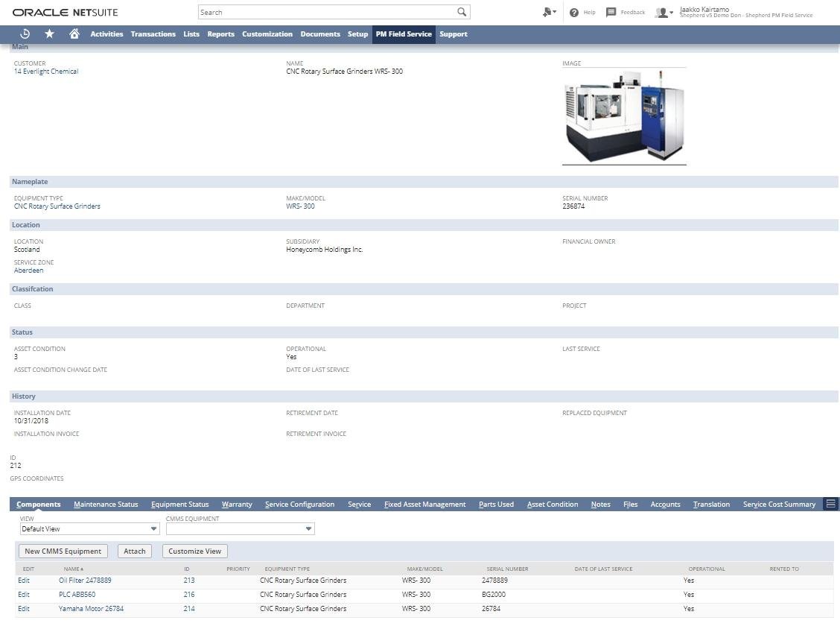Switch to the Parts Used subtab

[x=496, y=505]
